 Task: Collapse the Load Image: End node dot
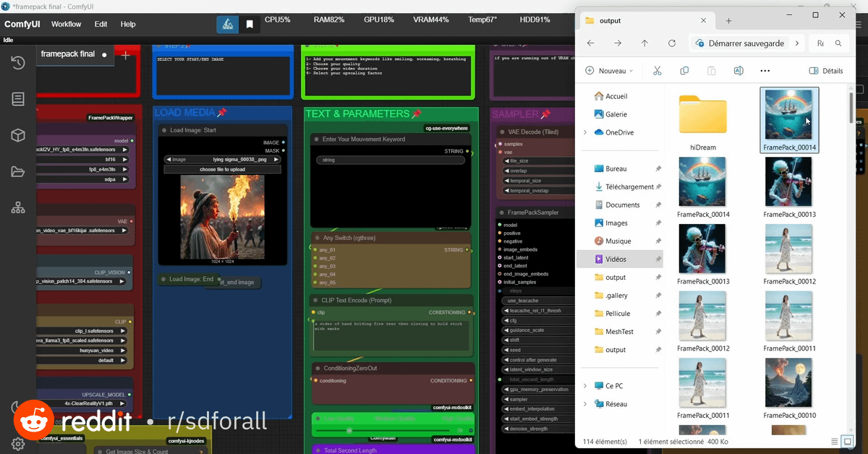click(163, 279)
